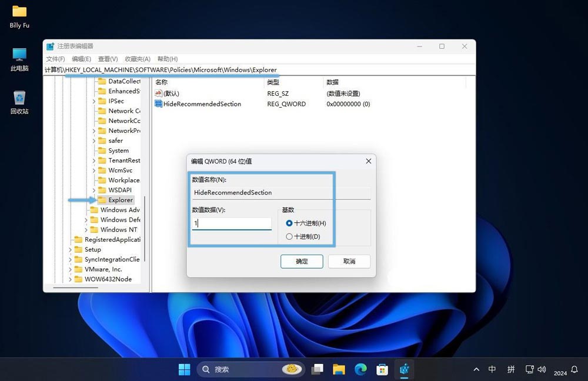Viewport: 588px width, 381px height.
Task: Expand the safer registry key
Action: pos(94,141)
